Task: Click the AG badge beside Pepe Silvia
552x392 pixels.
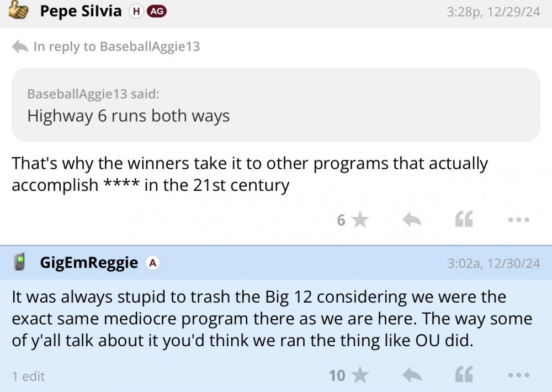Action: tap(156, 12)
